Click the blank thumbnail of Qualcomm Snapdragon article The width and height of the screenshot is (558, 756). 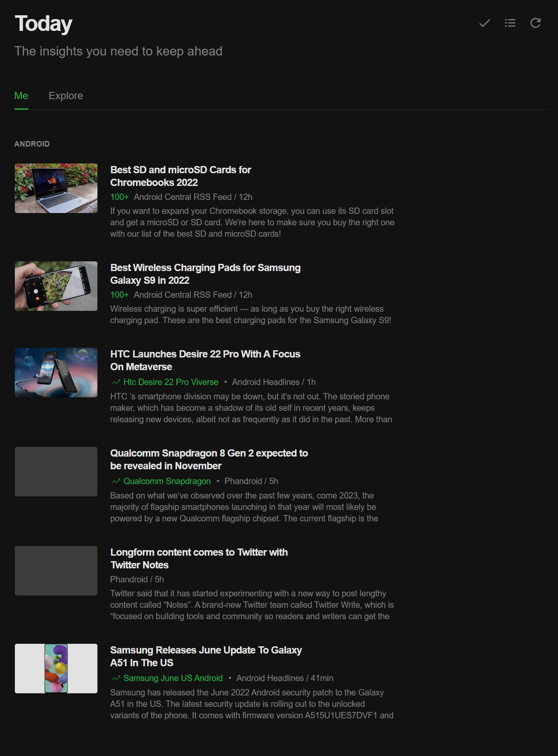[56, 471]
